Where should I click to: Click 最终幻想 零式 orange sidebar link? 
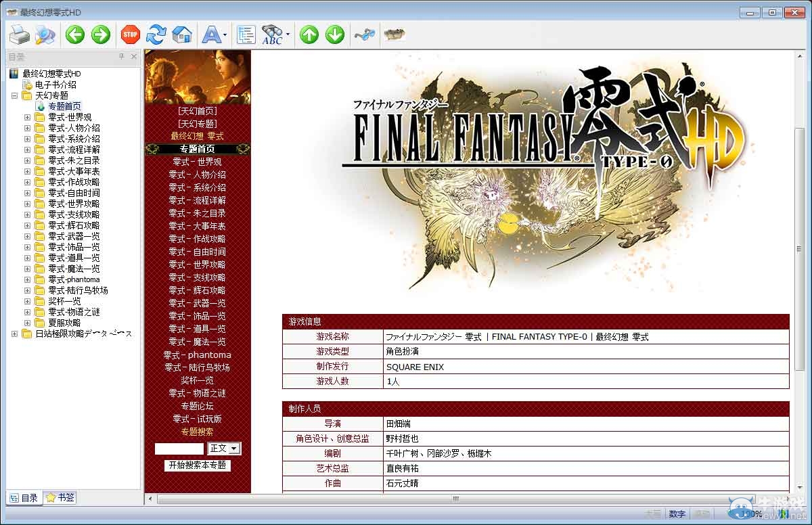(x=197, y=136)
